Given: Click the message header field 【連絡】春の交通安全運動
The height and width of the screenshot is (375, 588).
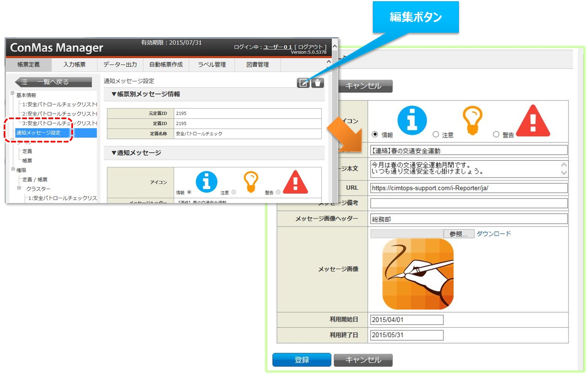Looking at the screenshot, I should tap(469, 150).
